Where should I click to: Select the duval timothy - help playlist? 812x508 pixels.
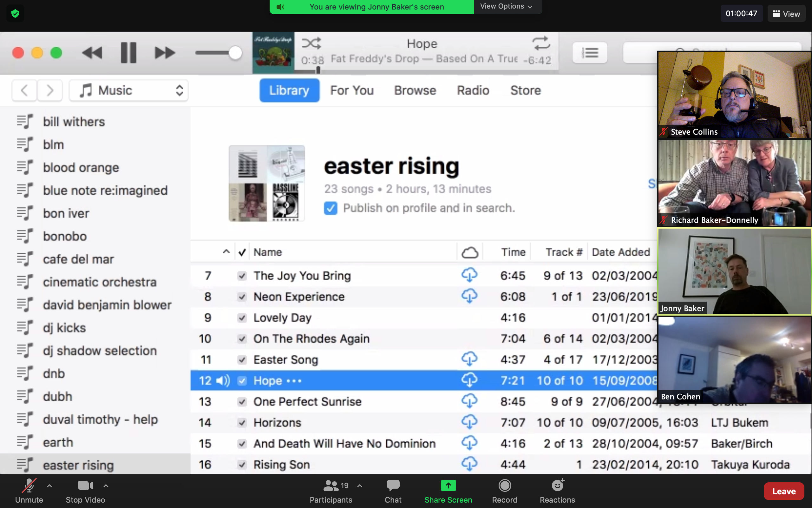[x=95, y=419]
